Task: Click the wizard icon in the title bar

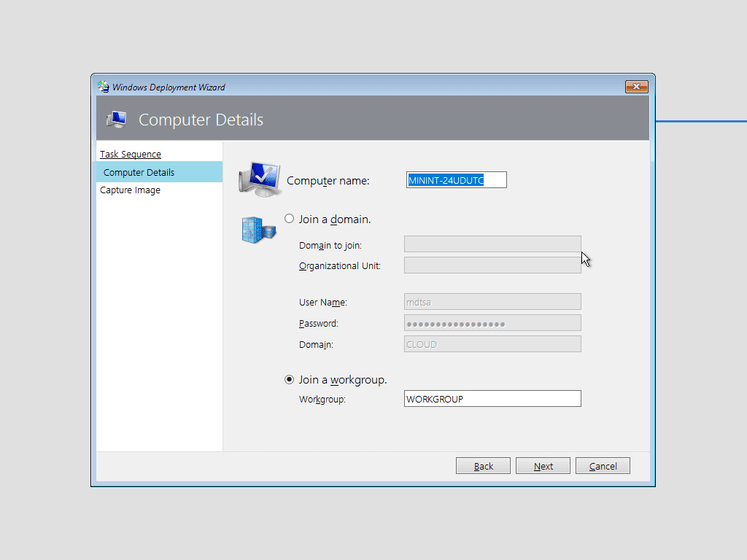Action: pos(102,86)
